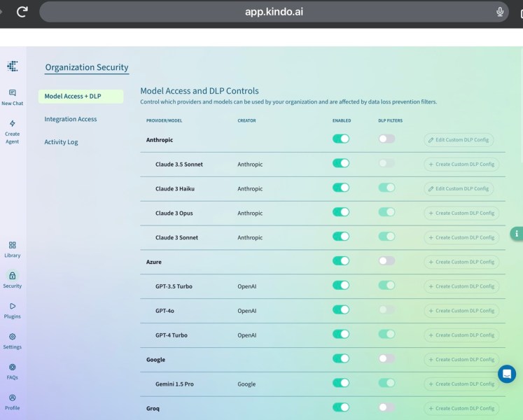Select Activity Log tab
523x420 pixels.
coord(61,142)
